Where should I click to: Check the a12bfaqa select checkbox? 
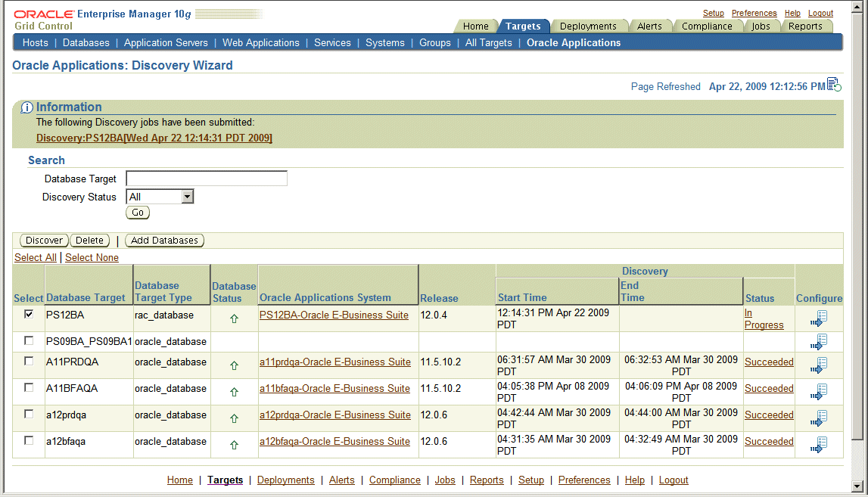click(x=29, y=440)
